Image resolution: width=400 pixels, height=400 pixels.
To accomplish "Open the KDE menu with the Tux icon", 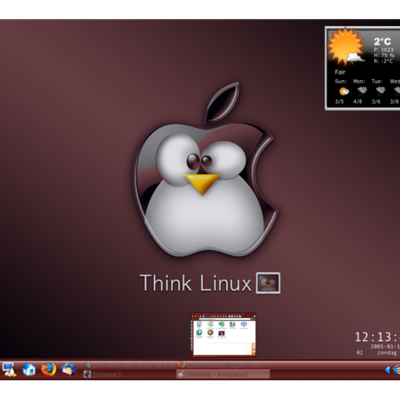I will tap(9, 369).
